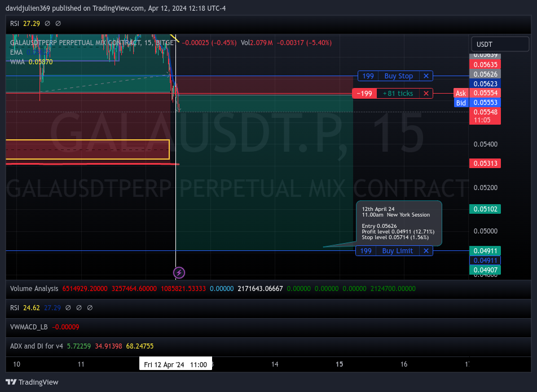Screen dimensions: 537x392
Task: Click the 199 quantity on the Buy Stop order
Action: (368, 76)
